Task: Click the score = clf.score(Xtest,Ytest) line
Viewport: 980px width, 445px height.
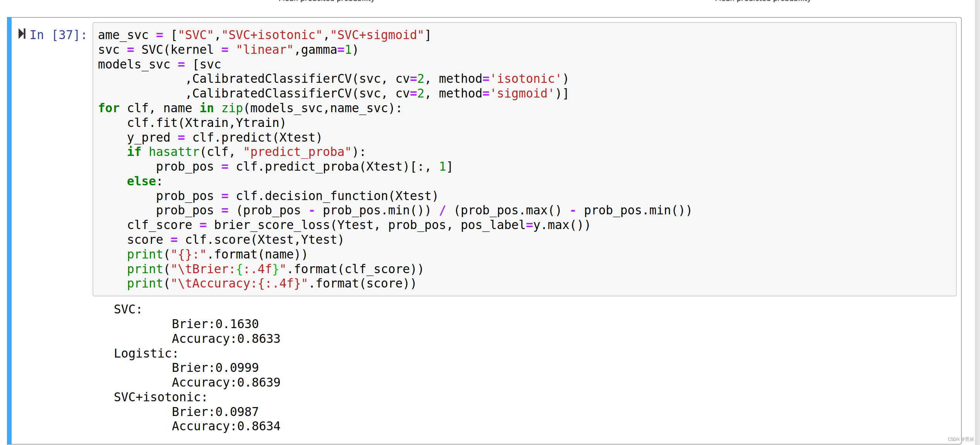Action: point(235,240)
